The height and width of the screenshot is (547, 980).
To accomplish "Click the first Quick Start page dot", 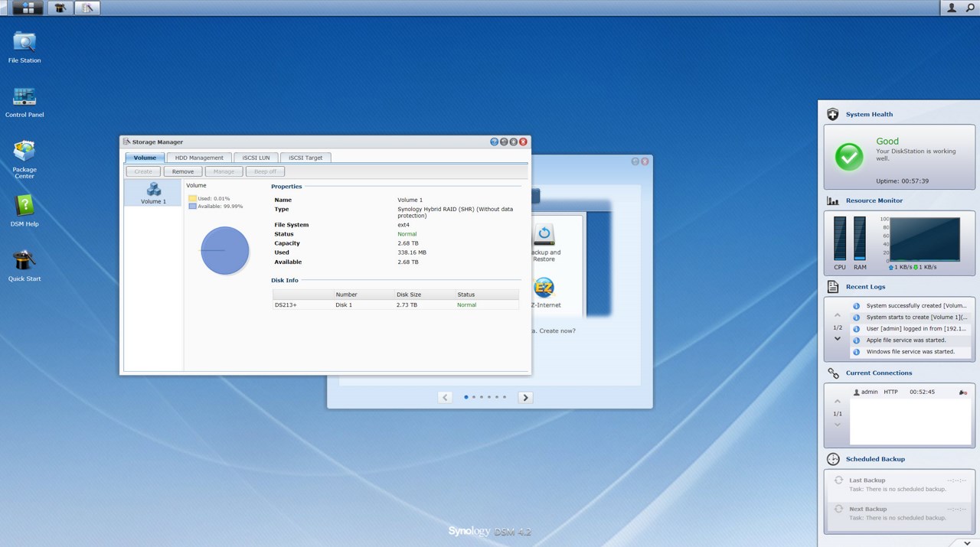I will tap(465, 397).
